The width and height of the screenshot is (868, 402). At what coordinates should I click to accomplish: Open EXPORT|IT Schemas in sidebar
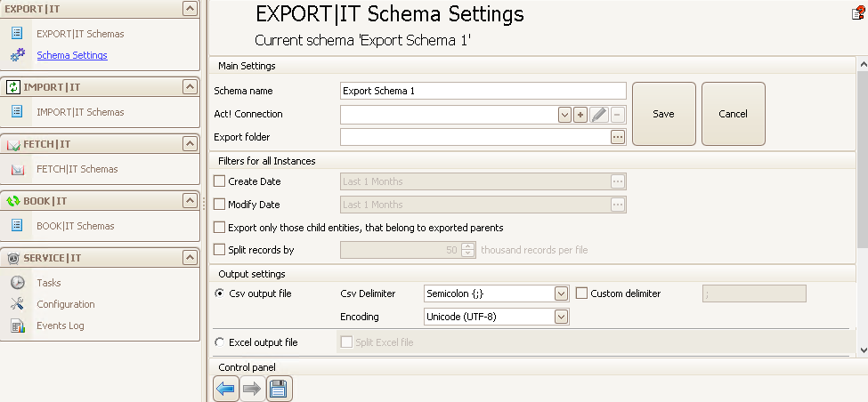pyautogui.click(x=80, y=34)
